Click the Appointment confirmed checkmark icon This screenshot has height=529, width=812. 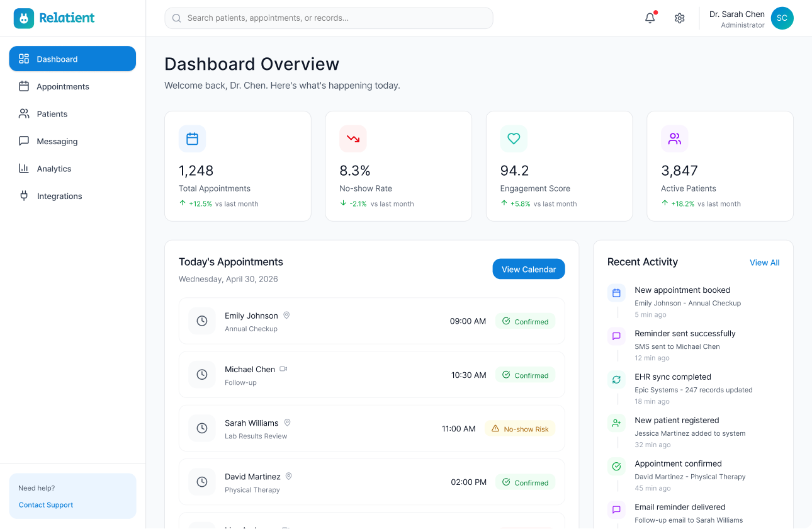pyautogui.click(x=617, y=467)
